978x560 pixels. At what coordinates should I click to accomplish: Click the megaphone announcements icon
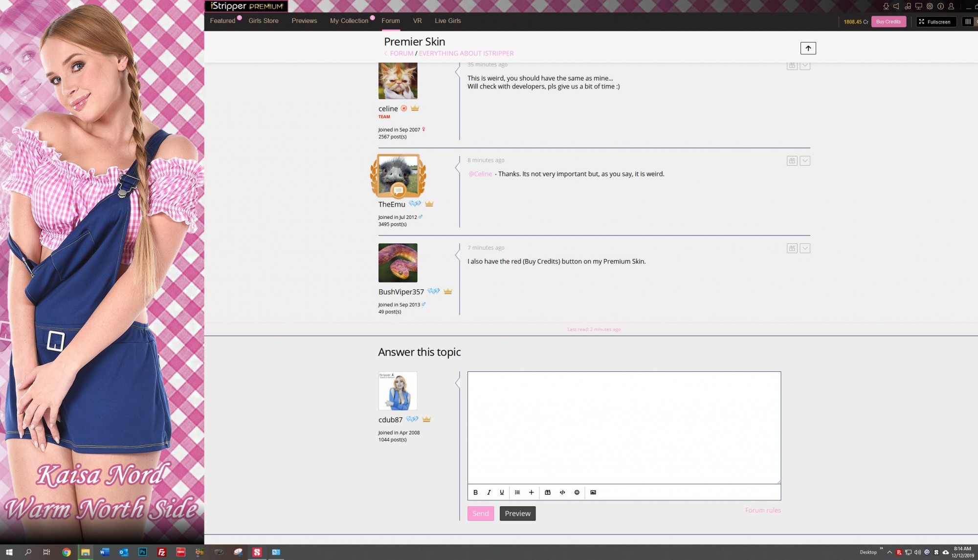coord(896,6)
